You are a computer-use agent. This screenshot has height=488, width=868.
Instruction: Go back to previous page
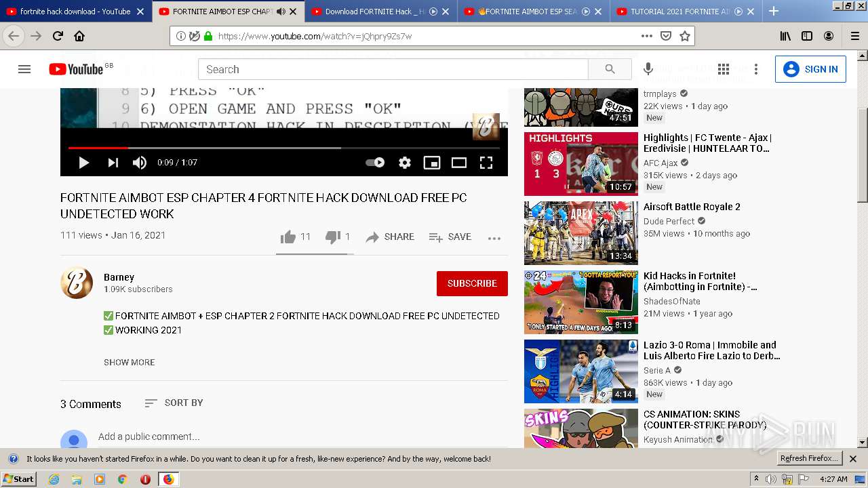coord(14,36)
